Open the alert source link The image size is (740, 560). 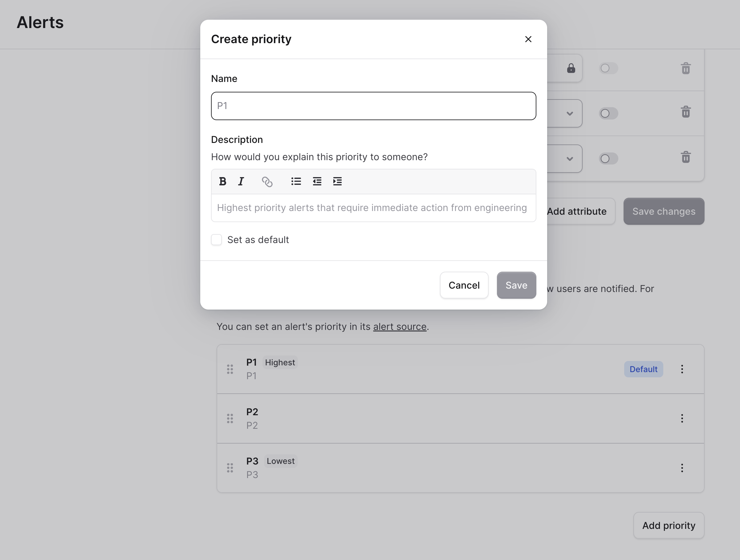(x=400, y=327)
